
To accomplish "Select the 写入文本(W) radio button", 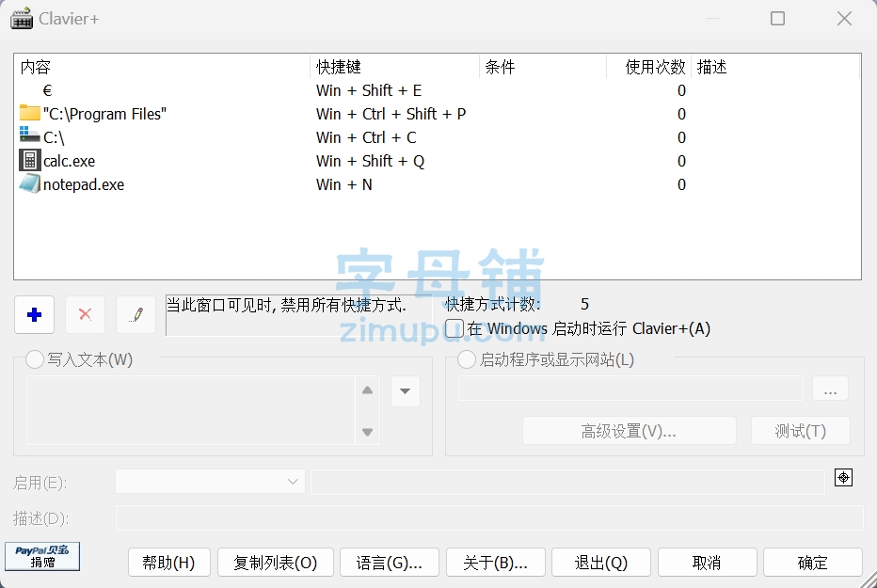I will (35, 359).
